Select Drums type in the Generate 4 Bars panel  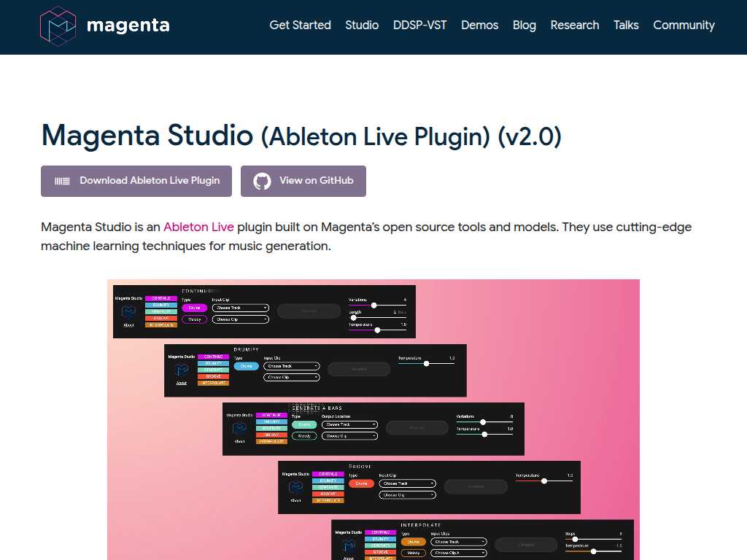click(304, 425)
